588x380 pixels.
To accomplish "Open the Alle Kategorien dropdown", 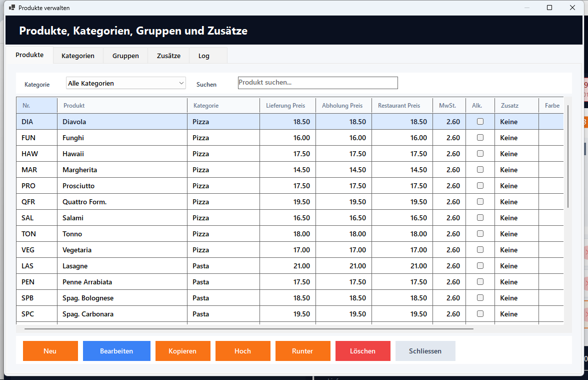I will pyautogui.click(x=125, y=83).
